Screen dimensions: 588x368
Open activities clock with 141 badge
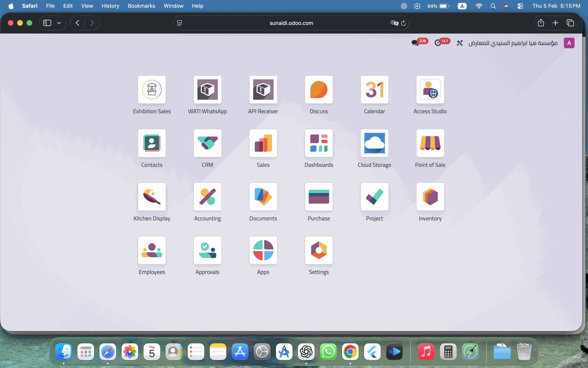click(x=438, y=43)
